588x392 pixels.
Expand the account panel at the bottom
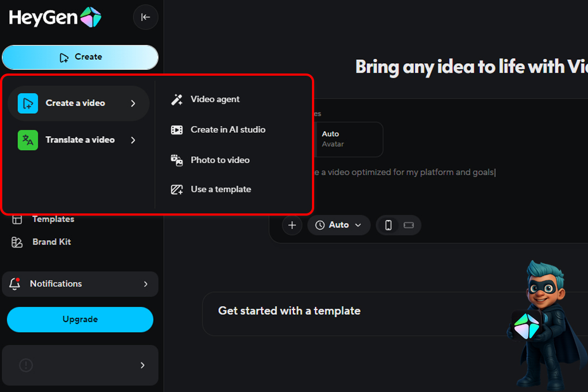coord(142,365)
